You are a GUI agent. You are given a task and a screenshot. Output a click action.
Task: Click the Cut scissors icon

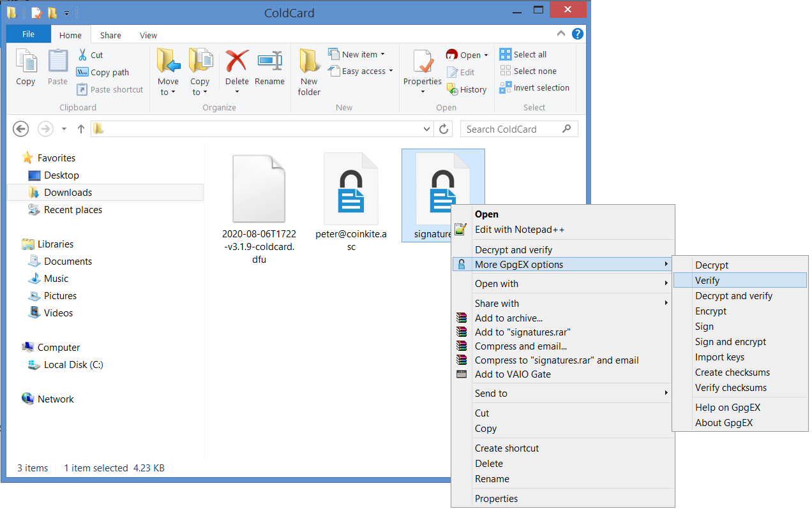point(82,55)
